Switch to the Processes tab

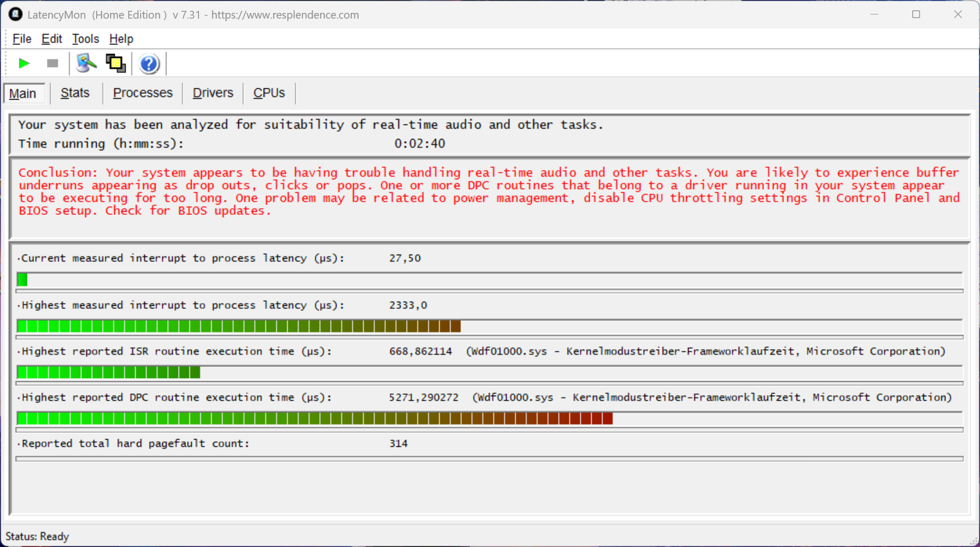point(143,93)
